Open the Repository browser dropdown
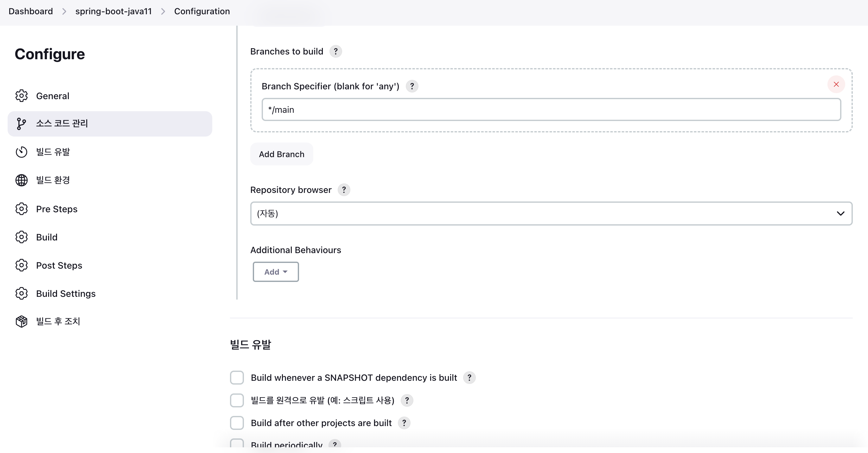This screenshot has height=453, width=868. pyautogui.click(x=551, y=214)
